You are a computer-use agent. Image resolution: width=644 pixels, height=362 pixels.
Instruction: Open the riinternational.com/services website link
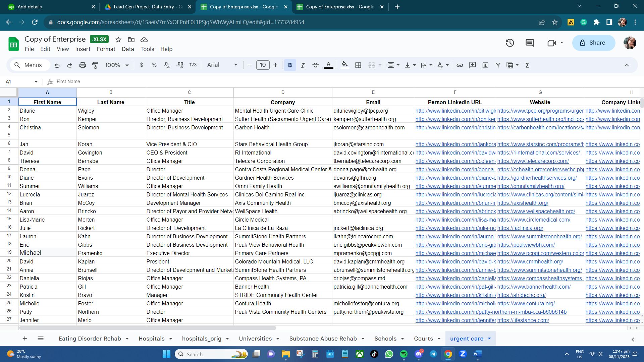point(538,153)
